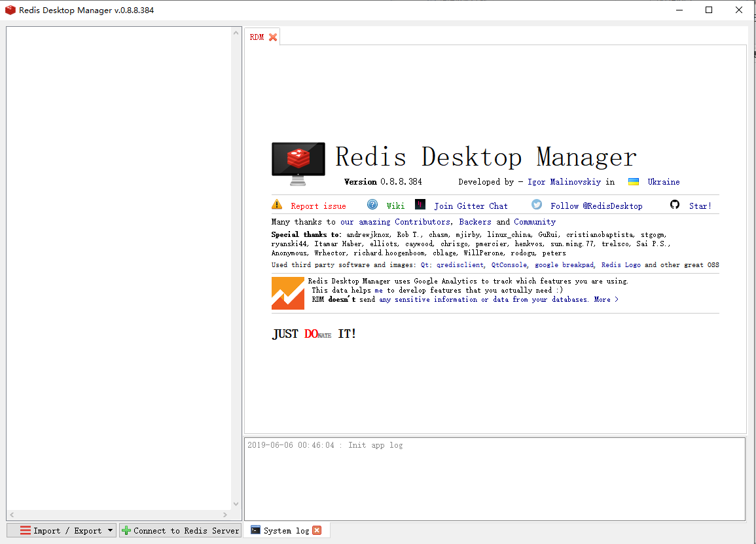Click scroll up arrow in connections panel
Viewport: 756px width, 544px height.
coord(236,33)
